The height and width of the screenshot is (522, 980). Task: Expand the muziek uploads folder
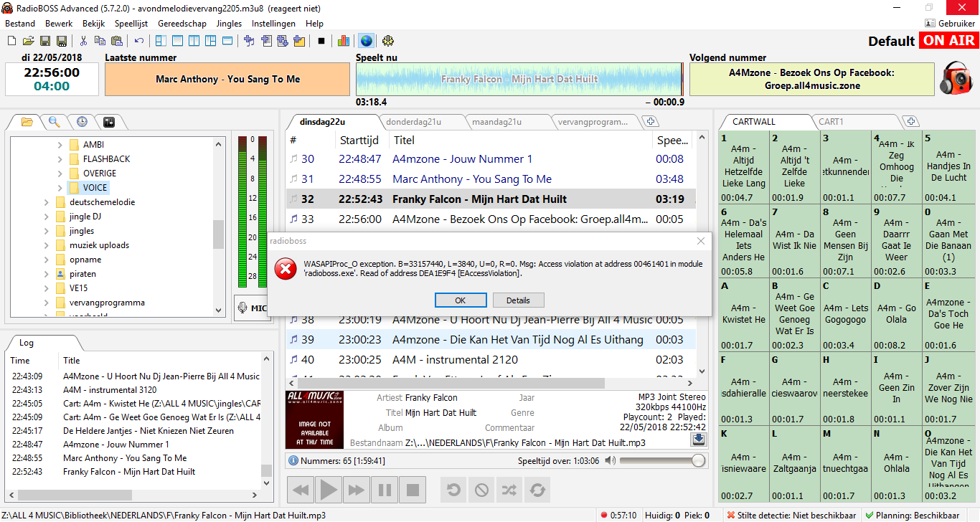click(x=46, y=245)
